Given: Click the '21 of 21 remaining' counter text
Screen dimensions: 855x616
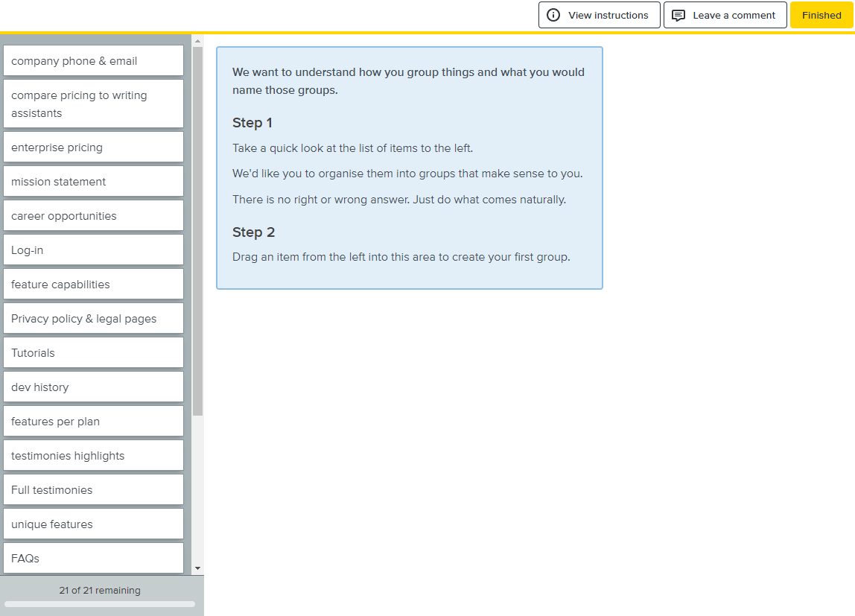Looking at the screenshot, I should [x=100, y=591].
